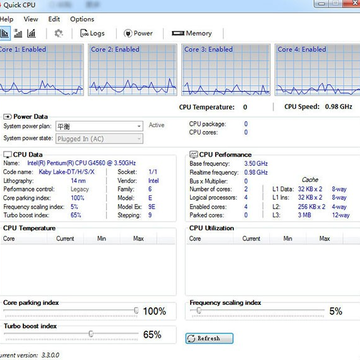
Task: Click the Core parking index slider handle
Action: 136,310
